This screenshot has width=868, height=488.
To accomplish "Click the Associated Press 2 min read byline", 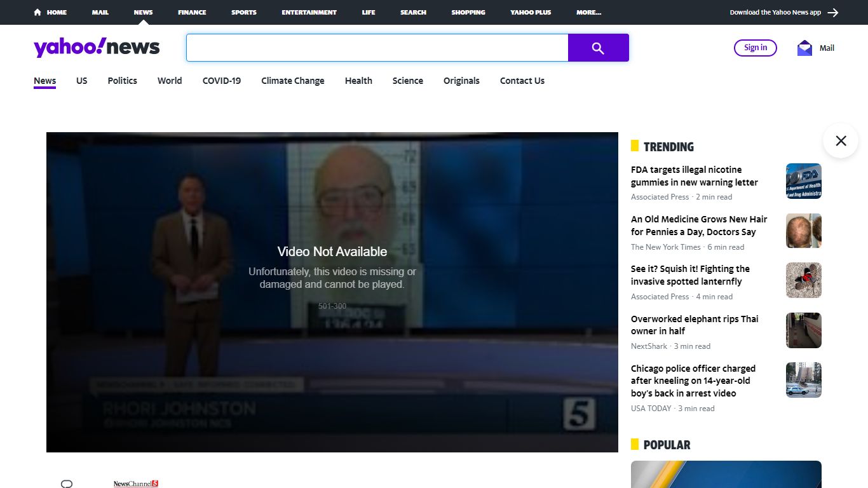I will click(682, 197).
